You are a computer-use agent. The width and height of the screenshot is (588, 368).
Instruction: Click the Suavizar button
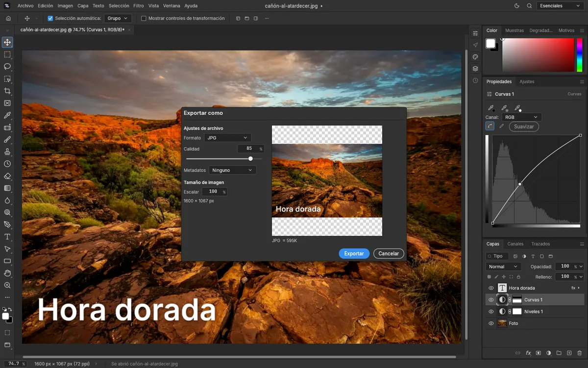click(524, 127)
